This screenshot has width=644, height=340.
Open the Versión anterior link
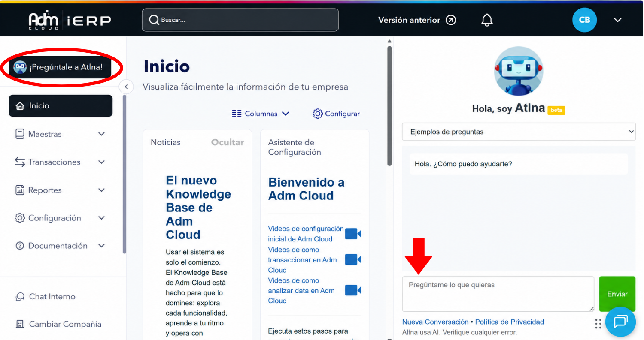pyautogui.click(x=417, y=20)
